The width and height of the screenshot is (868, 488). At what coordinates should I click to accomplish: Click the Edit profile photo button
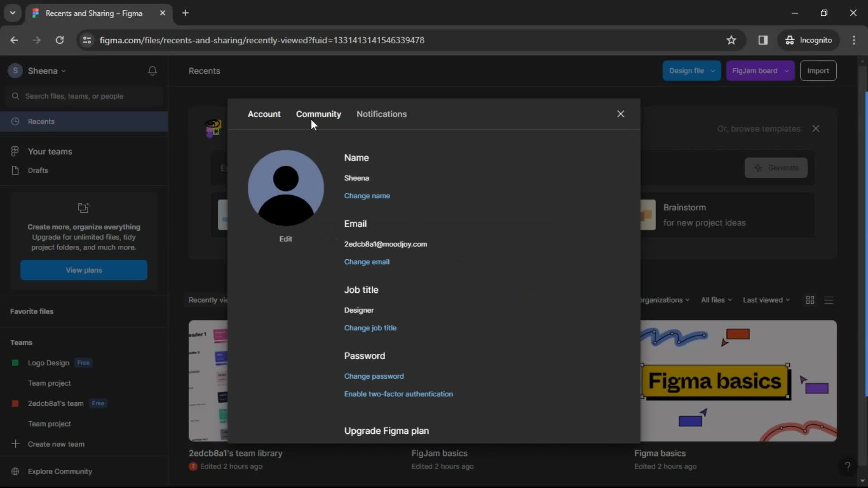click(x=285, y=238)
